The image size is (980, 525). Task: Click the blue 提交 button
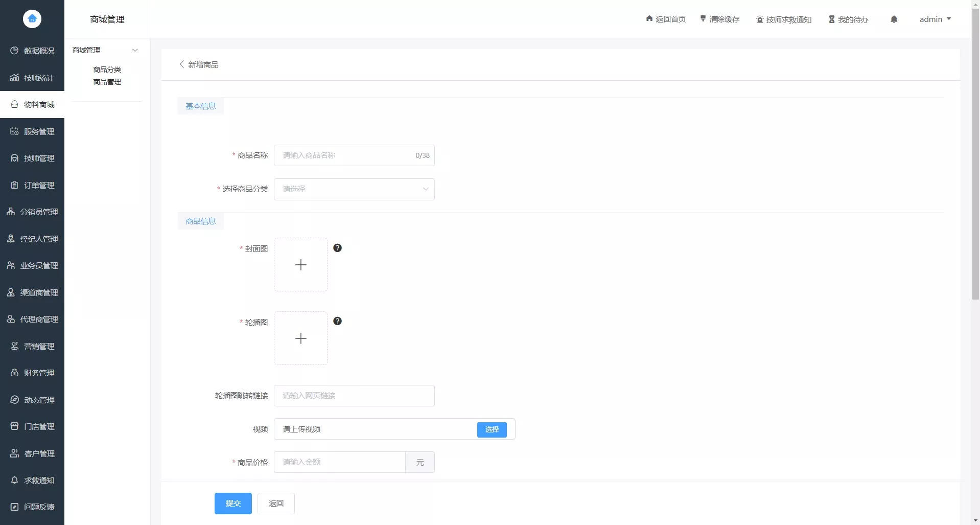coord(233,504)
